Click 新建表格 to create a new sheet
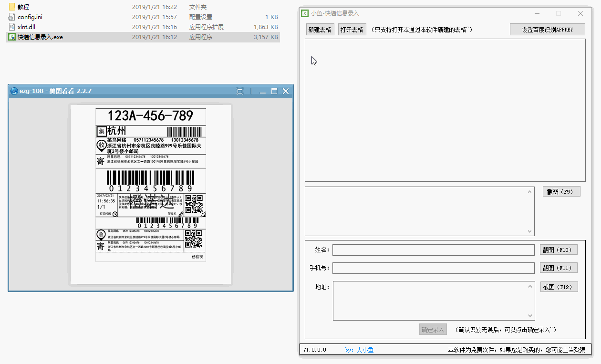 click(x=320, y=30)
